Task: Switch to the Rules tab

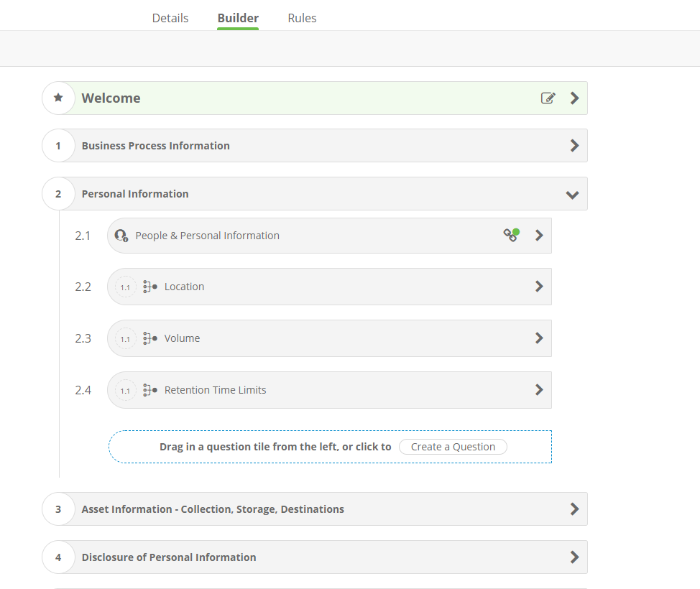Action: (x=302, y=18)
